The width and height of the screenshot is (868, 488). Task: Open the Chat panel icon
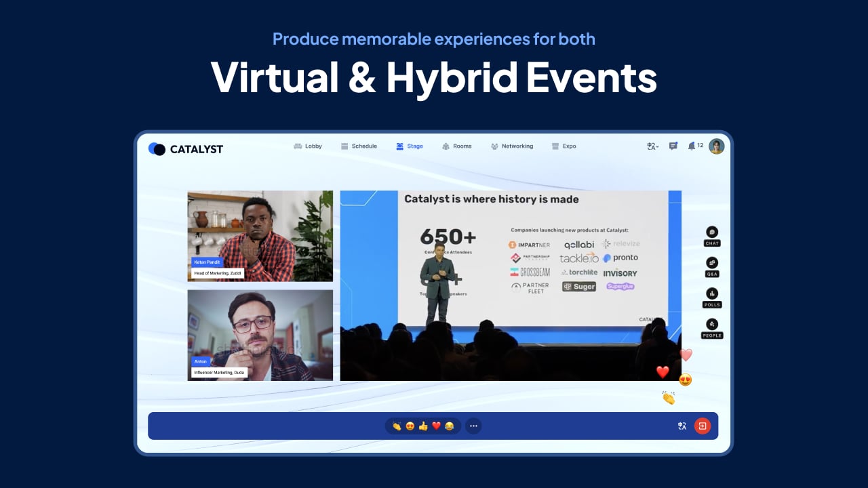711,232
